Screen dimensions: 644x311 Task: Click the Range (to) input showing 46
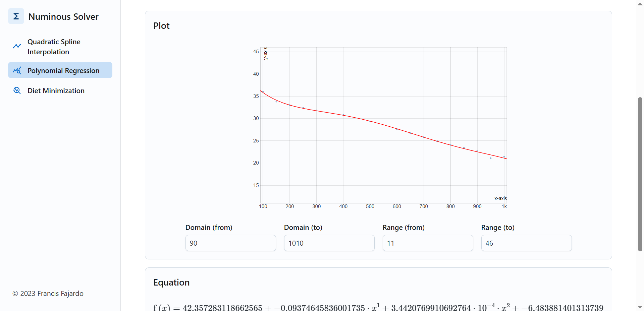(x=526, y=243)
